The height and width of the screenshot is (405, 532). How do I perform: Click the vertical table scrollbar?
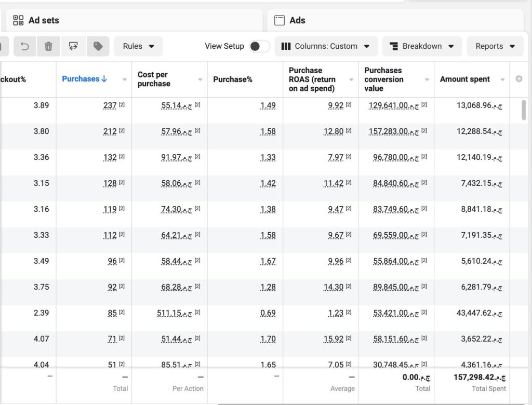pos(524,110)
